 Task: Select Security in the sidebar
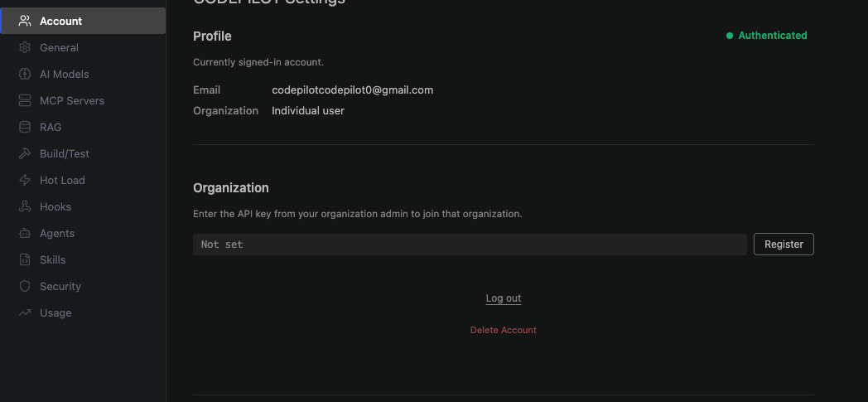click(x=83, y=287)
